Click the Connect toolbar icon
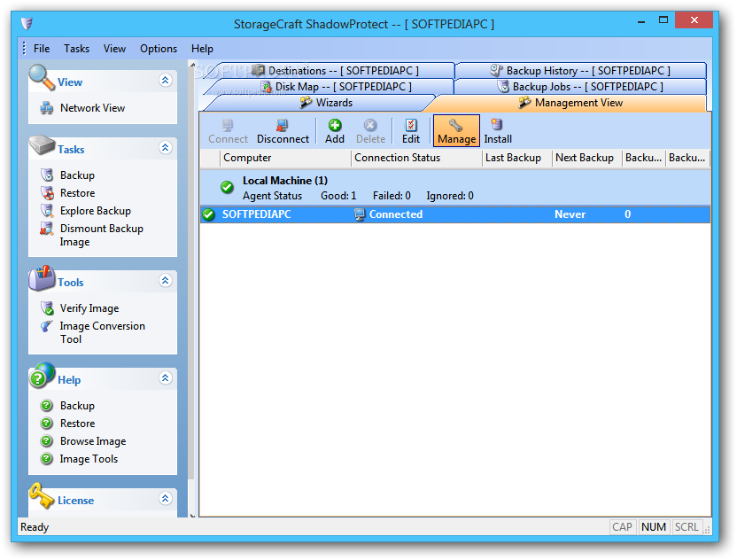Image resolution: width=737 pixels, height=560 pixels. (228, 125)
